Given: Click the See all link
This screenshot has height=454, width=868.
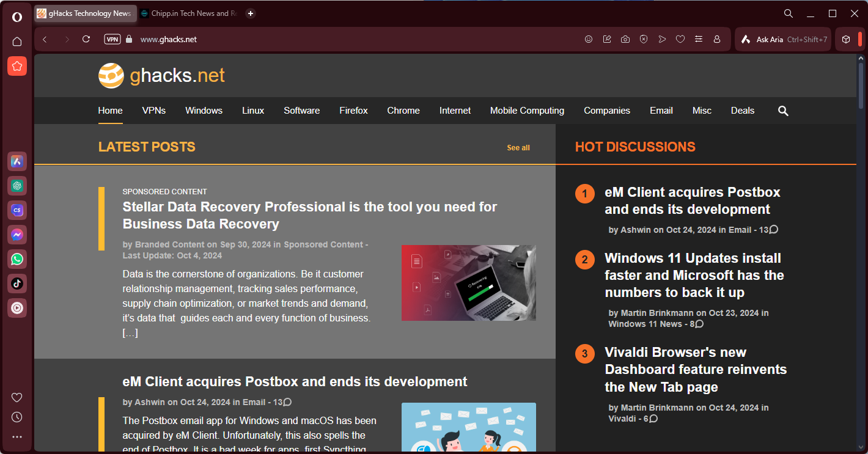Looking at the screenshot, I should tap(518, 148).
